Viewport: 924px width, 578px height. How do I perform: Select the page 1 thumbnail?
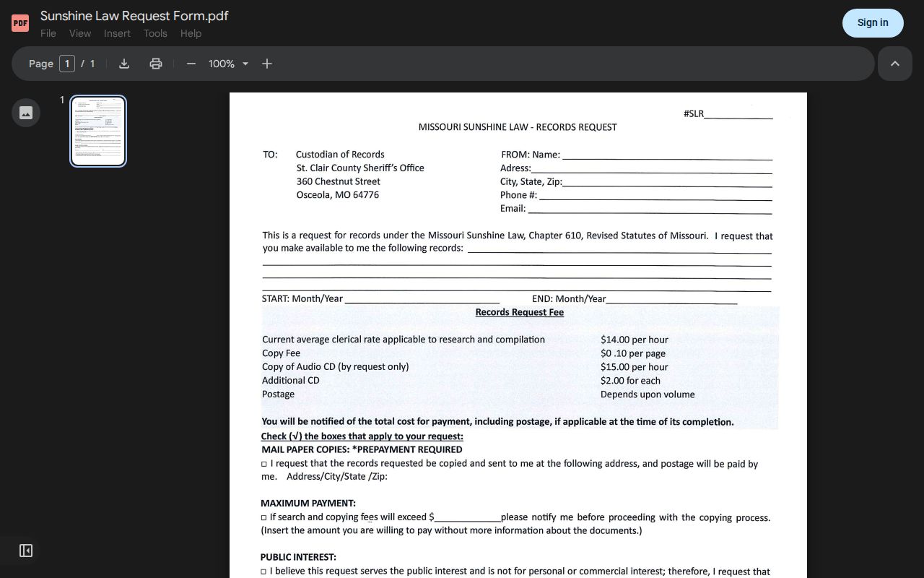98,131
